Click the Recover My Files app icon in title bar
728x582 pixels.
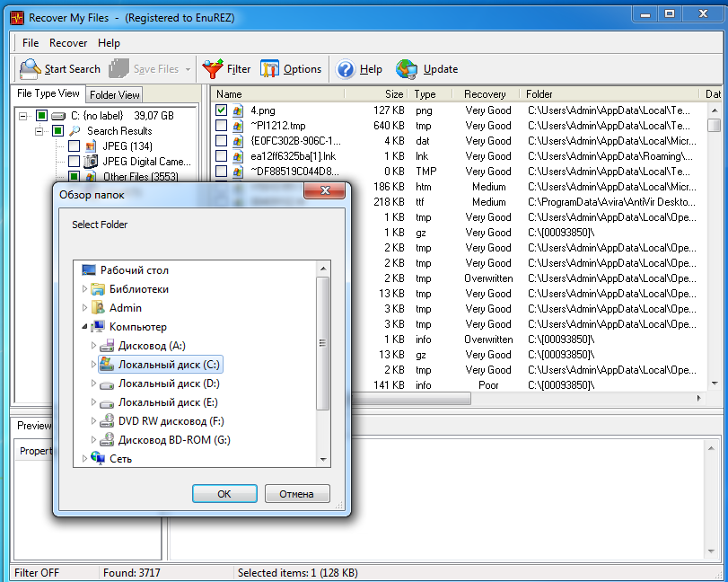(17, 18)
